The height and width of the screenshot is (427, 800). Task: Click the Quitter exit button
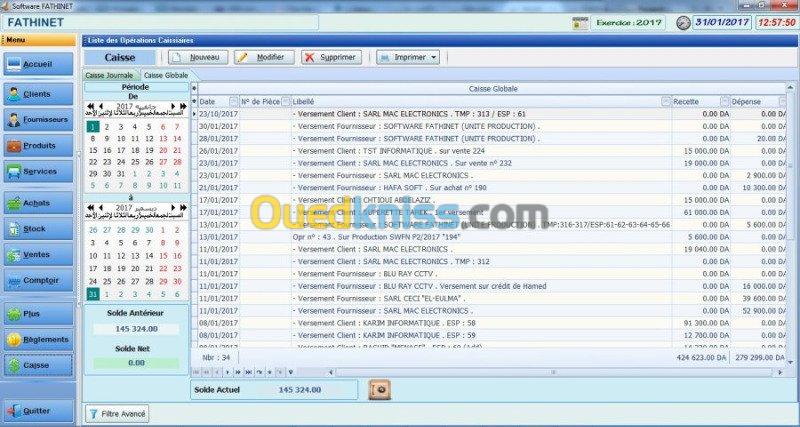pyautogui.click(x=39, y=411)
